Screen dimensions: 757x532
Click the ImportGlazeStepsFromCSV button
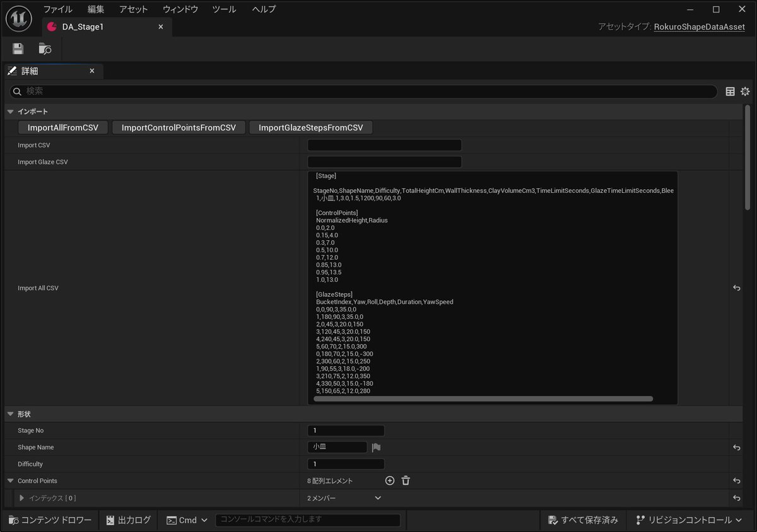(x=311, y=128)
